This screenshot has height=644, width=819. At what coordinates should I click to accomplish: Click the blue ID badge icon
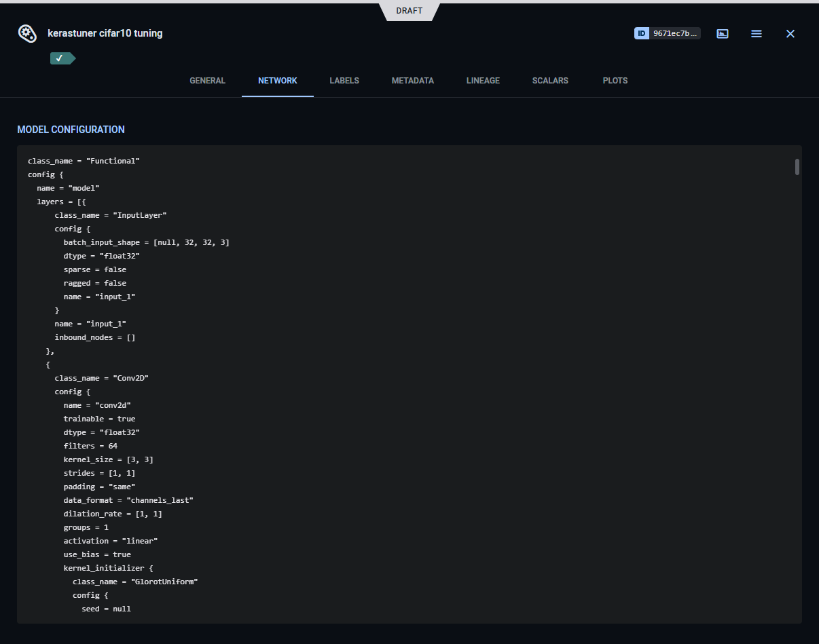tap(641, 33)
